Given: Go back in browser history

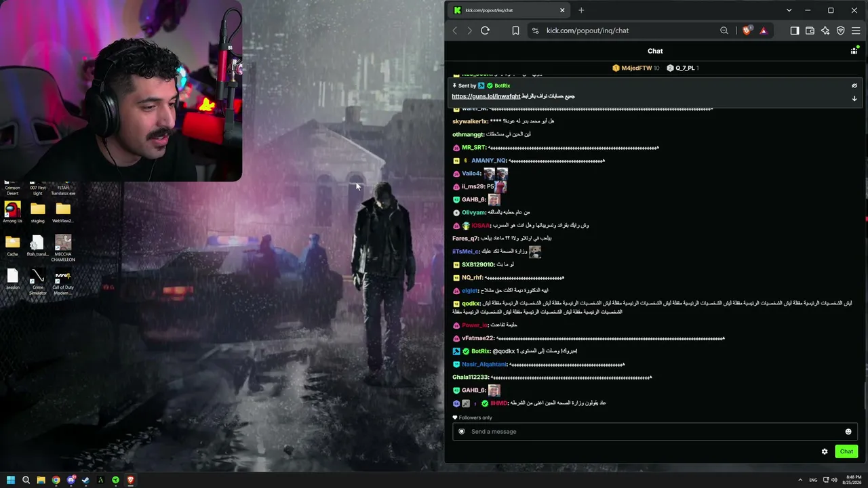Looking at the screenshot, I should point(455,30).
